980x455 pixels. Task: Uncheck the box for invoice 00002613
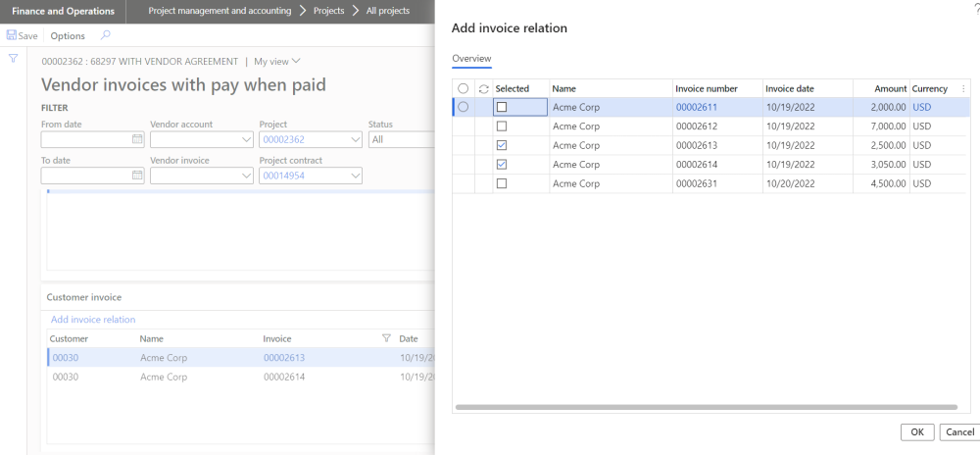502,145
